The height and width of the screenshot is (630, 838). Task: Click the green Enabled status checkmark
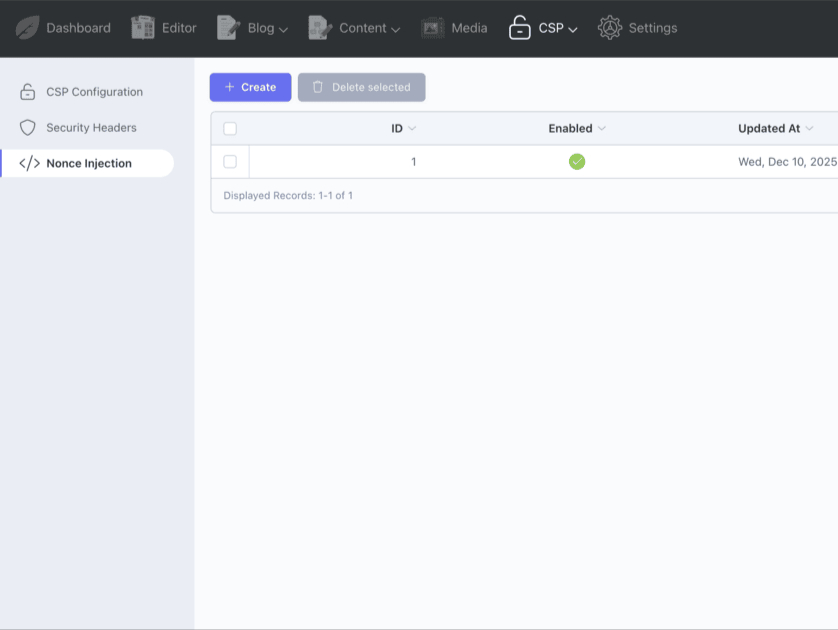pyautogui.click(x=577, y=162)
